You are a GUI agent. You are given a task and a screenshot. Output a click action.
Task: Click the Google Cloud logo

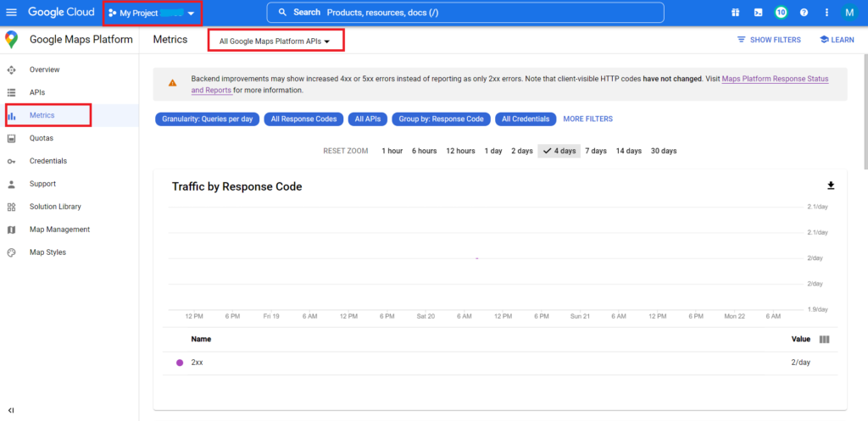pos(61,12)
